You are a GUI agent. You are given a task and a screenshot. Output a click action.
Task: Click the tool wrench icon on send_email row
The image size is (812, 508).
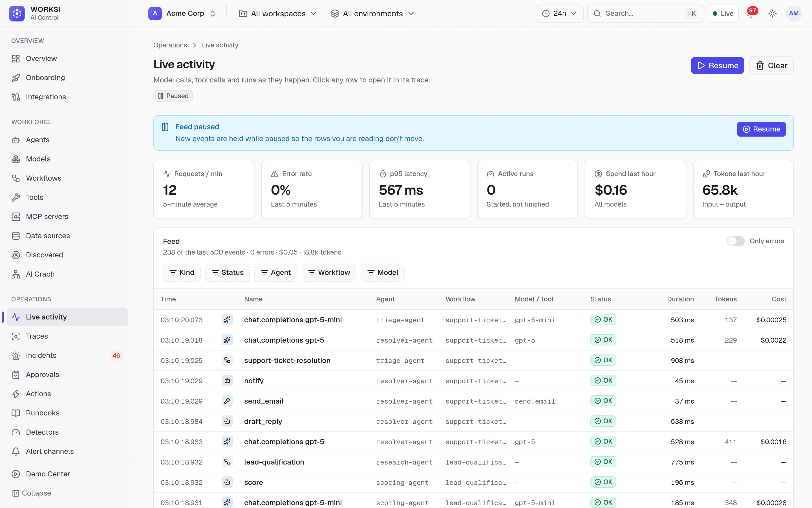pos(227,401)
